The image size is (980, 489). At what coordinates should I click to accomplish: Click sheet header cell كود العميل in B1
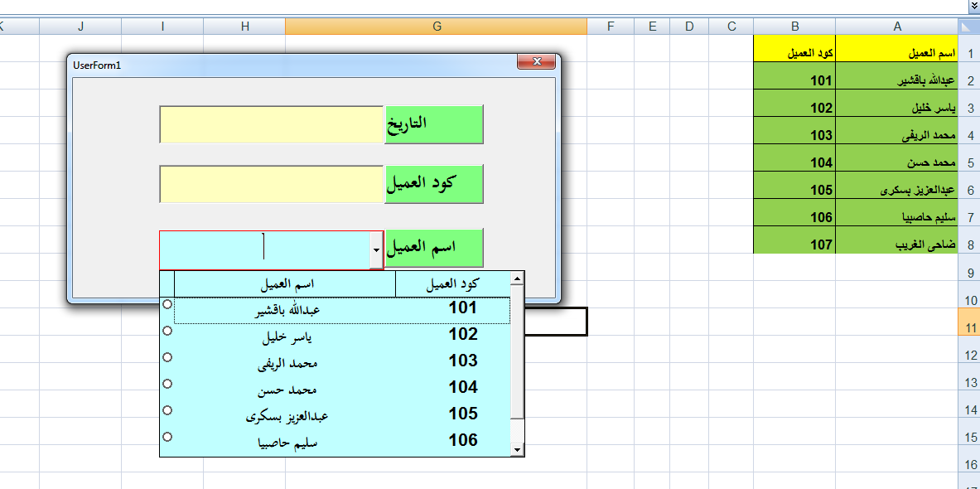pyautogui.click(x=794, y=48)
